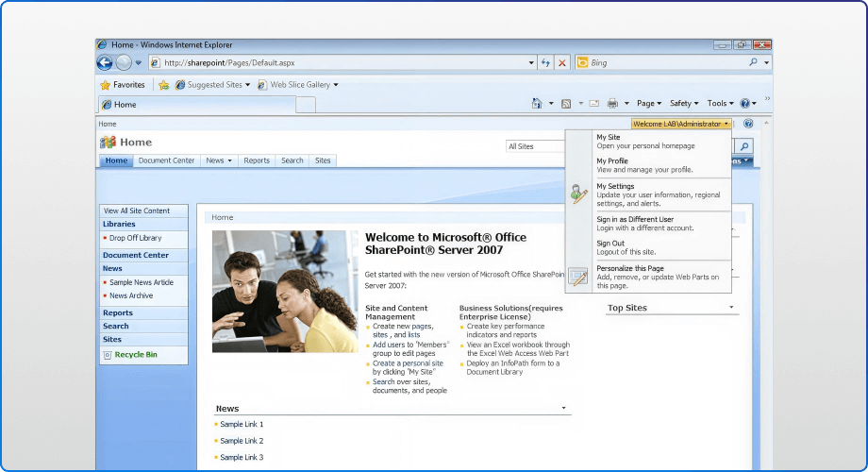
Task: Click the Recycle Bin link text
Action: (136, 355)
